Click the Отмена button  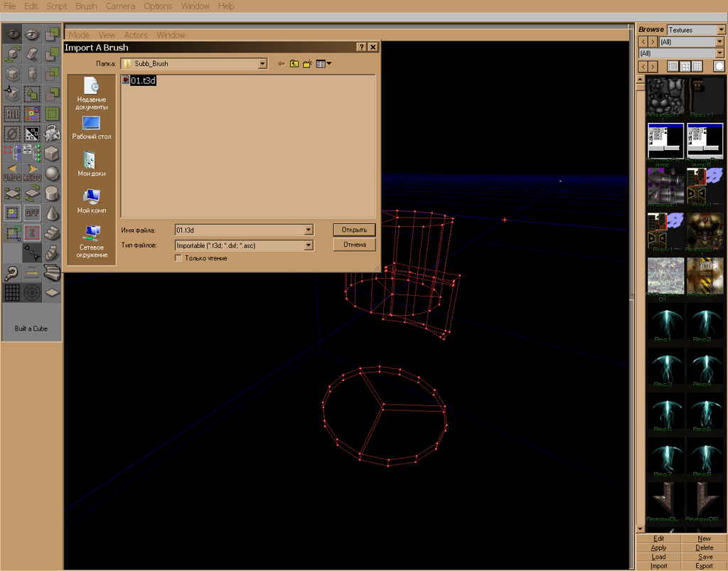pyautogui.click(x=354, y=245)
